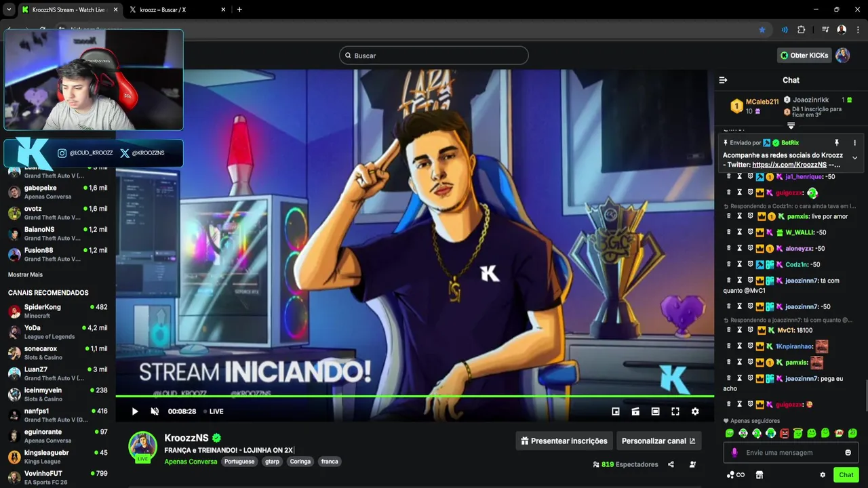Image resolution: width=868 pixels, height=488 pixels.
Task: Open the pinned message three-dot menu
Action: [x=854, y=143]
